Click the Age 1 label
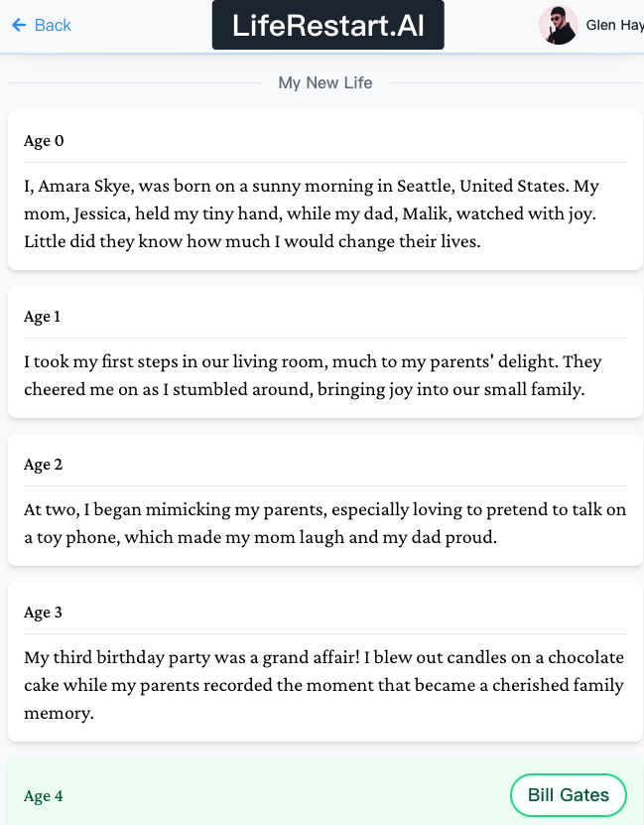The height and width of the screenshot is (825, 644). pos(43,317)
